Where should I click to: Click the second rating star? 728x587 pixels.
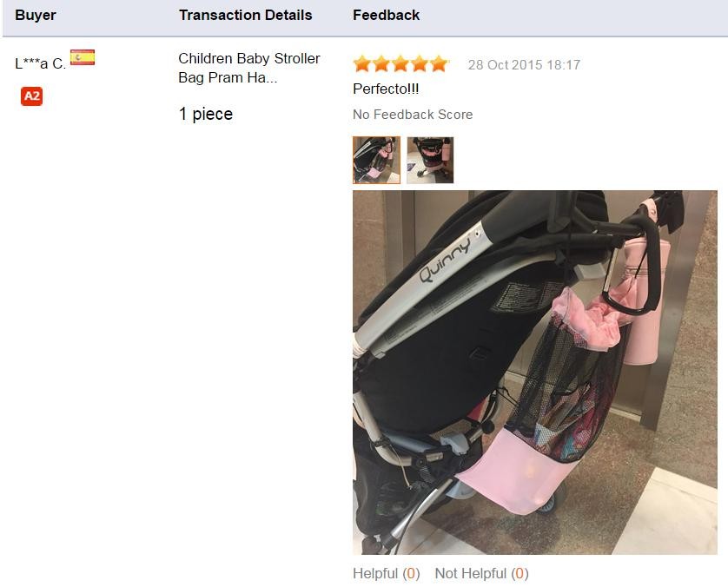(381, 63)
